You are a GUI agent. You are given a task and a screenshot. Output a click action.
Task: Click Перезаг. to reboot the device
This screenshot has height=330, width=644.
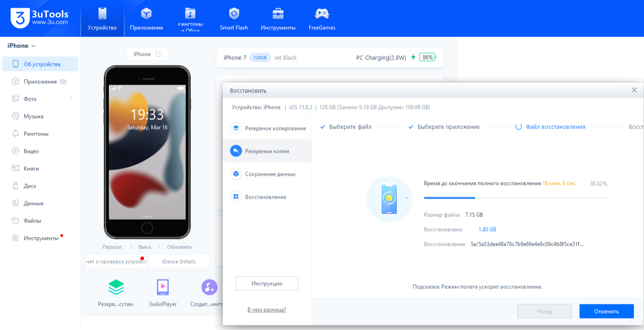pyautogui.click(x=113, y=247)
